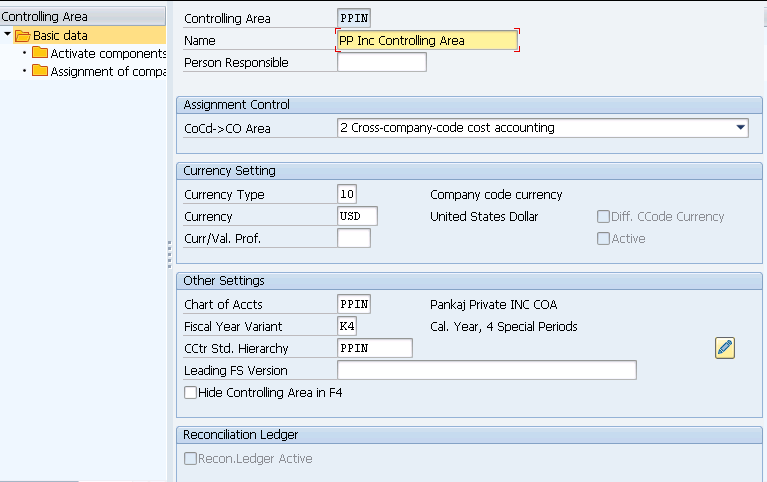This screenshot has height=482, width=767.
Task: Toggle the Active checkbox in Currency Setting
Action: pyautogui.click(x=603, y=238)
